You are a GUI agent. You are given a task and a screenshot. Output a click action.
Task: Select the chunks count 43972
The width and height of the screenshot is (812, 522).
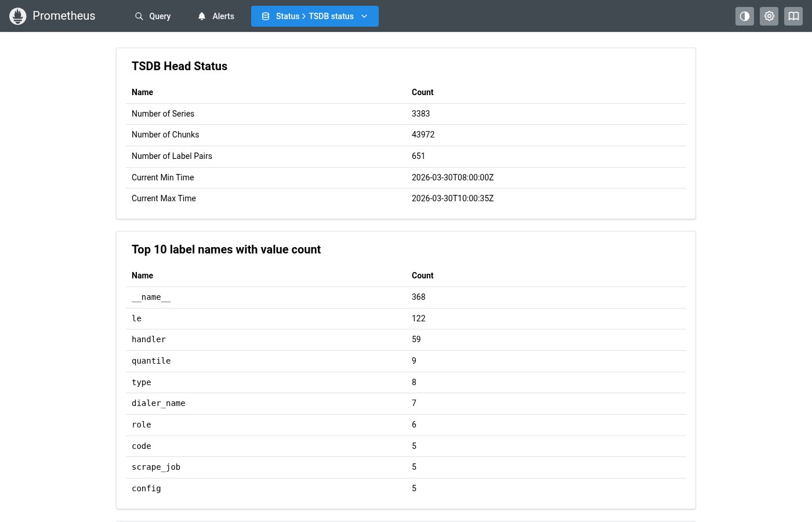click(423, 135)
